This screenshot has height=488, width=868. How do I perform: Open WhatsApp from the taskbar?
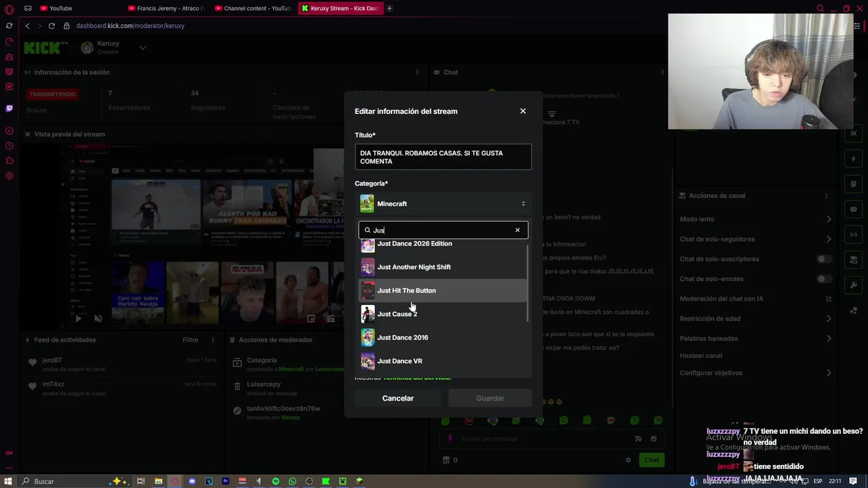point(292,481)
